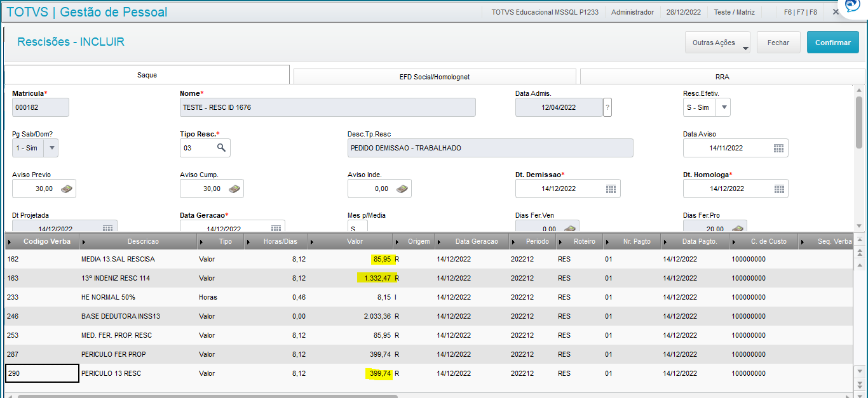Expand the Pg Sab/Dom? dropdown
This screenshot has width=868, height=398.
click(x=51, y=148)
